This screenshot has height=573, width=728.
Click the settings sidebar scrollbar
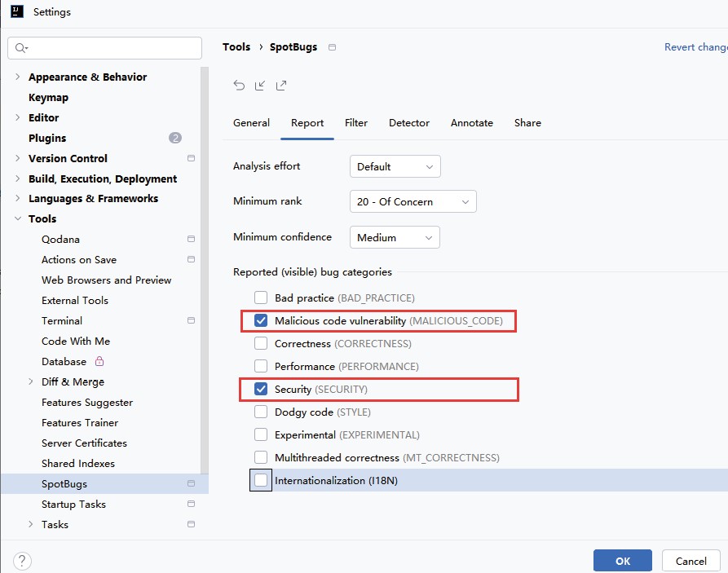coord(205,269)
